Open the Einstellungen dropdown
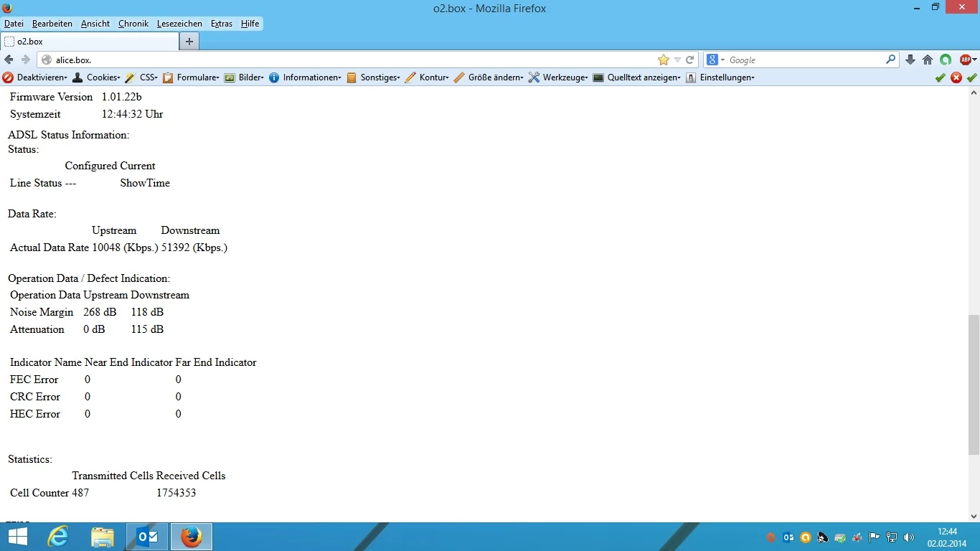Screen dimensions: 980x551 tap(720, 77)
